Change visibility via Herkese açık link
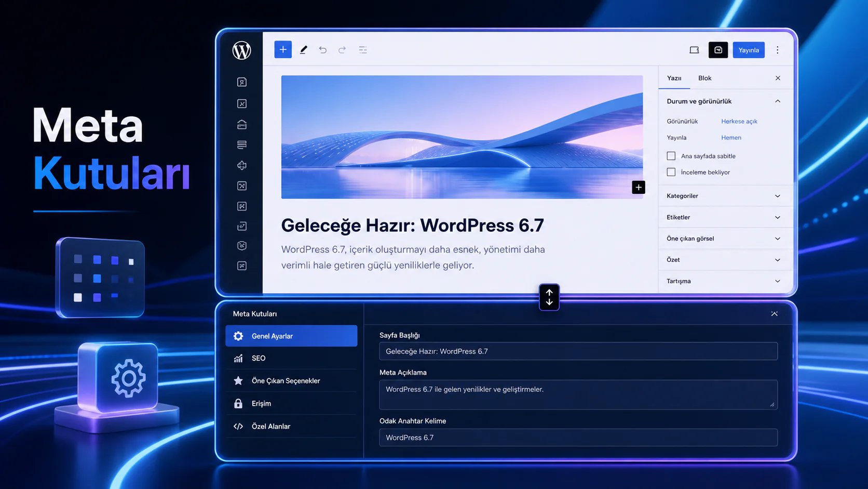The width and height of the screenshot is (868, 489). [739, 121]
